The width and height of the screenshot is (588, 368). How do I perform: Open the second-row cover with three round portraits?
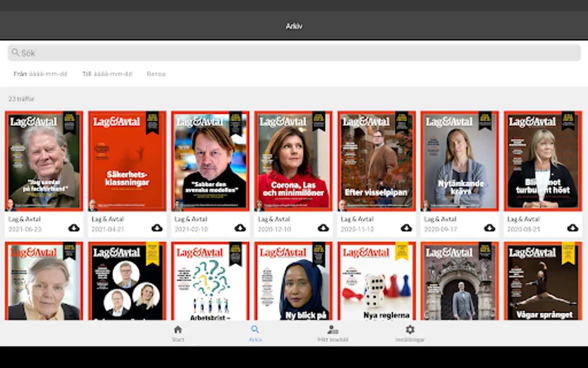127,281
